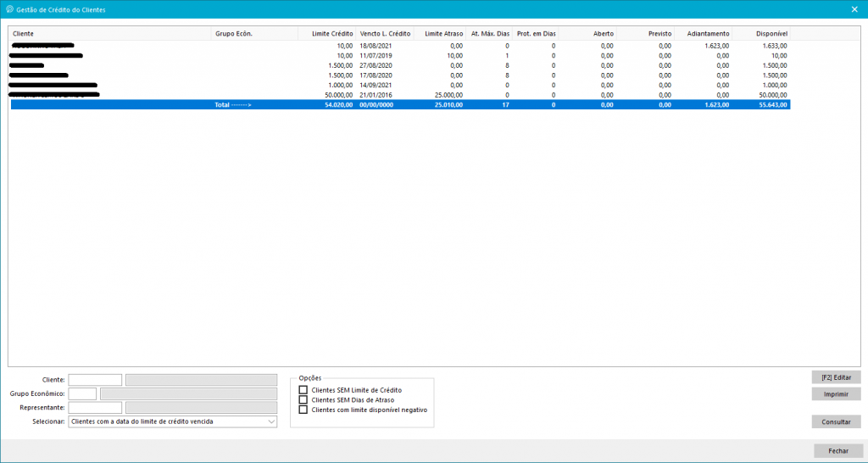This screenshot has height=463, width=868.
Task: Sort by Prot. em Dias column
Action: tap(536, 34)
